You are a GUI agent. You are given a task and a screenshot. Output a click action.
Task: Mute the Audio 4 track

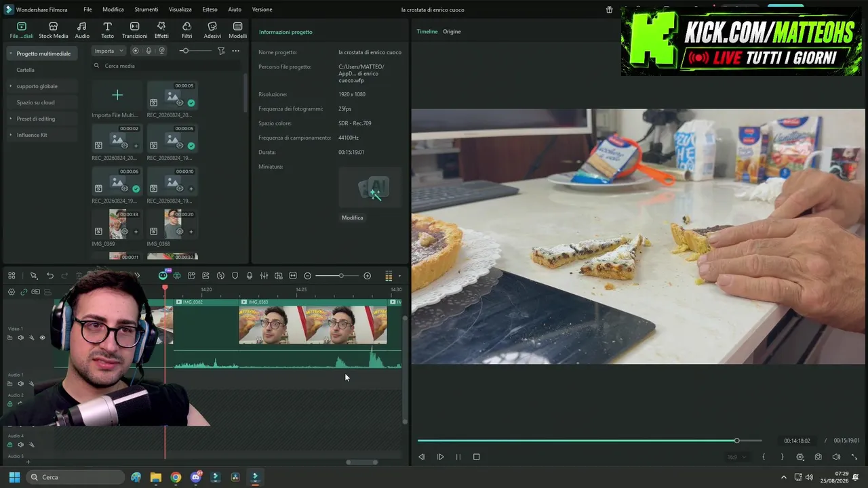pyautogui.click(x=20, y=445)
